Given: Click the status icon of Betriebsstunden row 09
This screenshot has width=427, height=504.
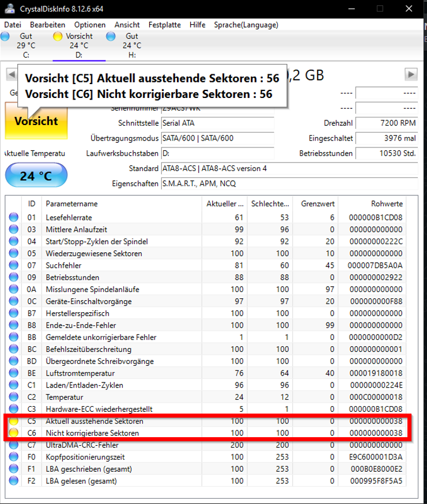Looking at the screenshot, I should pyautogui.click(x=13, y=277).
